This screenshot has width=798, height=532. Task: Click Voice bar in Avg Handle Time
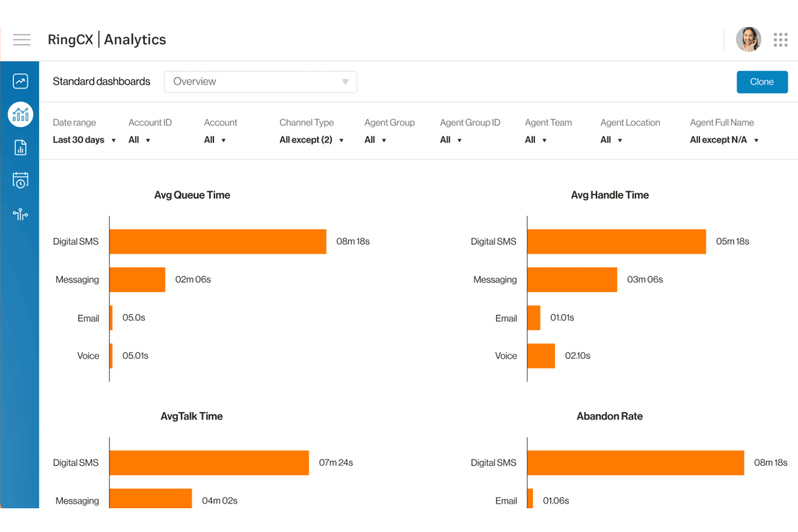[x=541, y=356]
